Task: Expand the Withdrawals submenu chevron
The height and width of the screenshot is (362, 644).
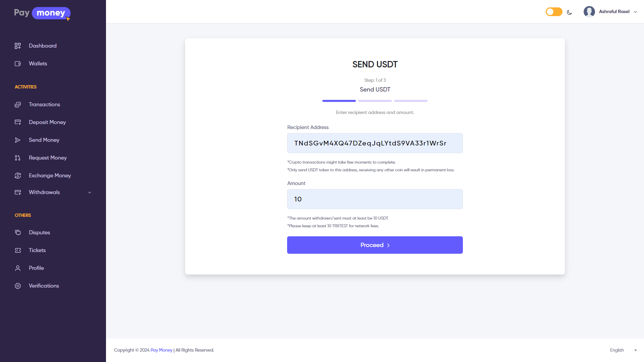Action: [90, 193]
